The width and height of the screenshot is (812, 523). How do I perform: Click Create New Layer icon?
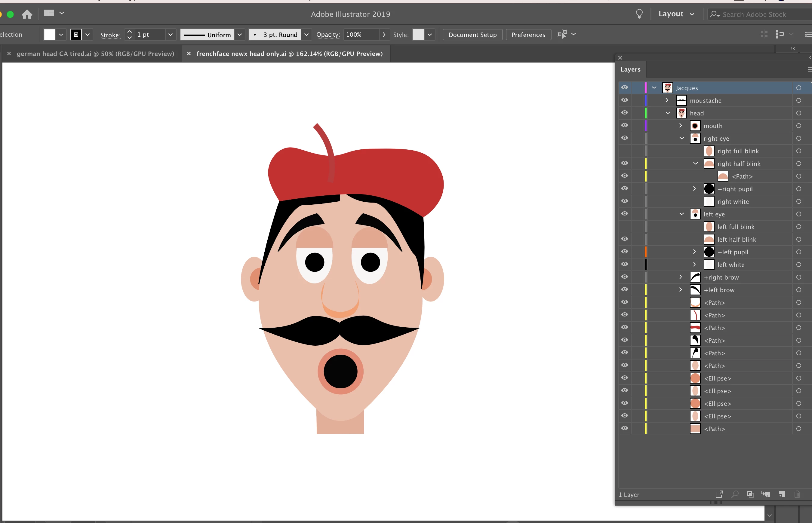pos(781,494)
